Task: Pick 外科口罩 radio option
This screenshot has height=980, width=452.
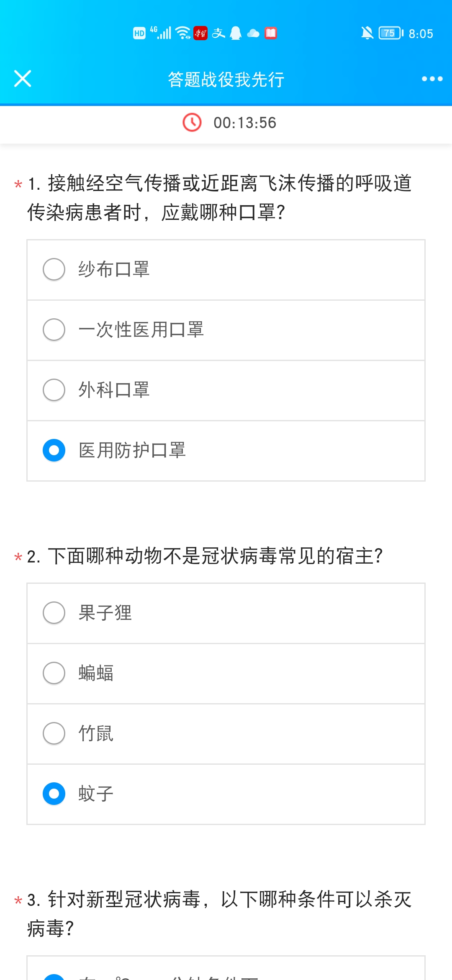Action: tap(54, 390)
